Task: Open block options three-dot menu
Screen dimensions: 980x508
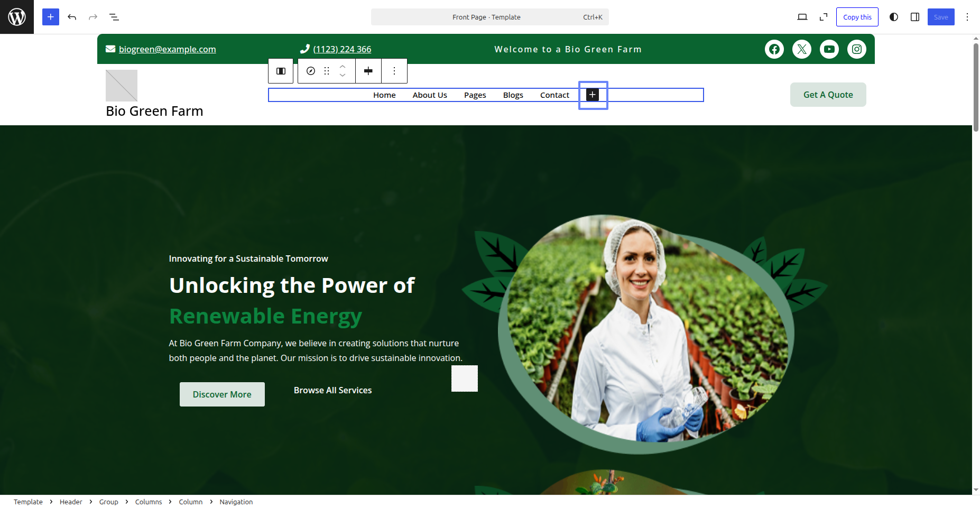Action: point(394,71)
